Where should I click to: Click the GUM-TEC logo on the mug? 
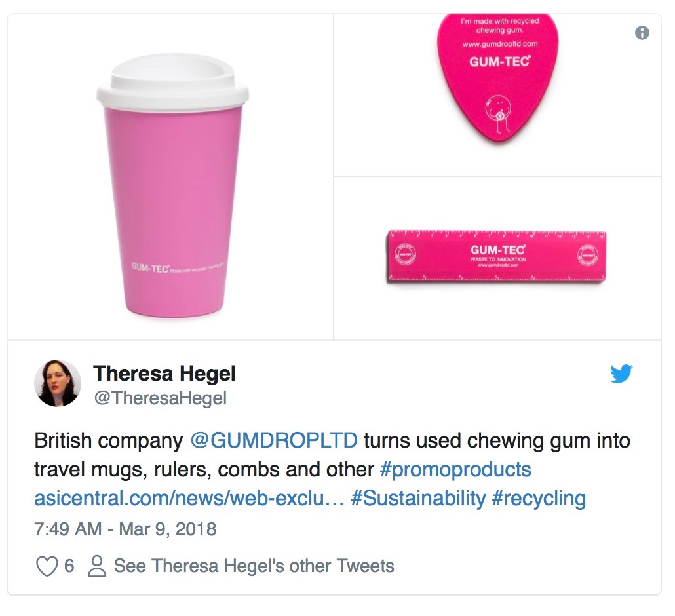coord(151,268)
